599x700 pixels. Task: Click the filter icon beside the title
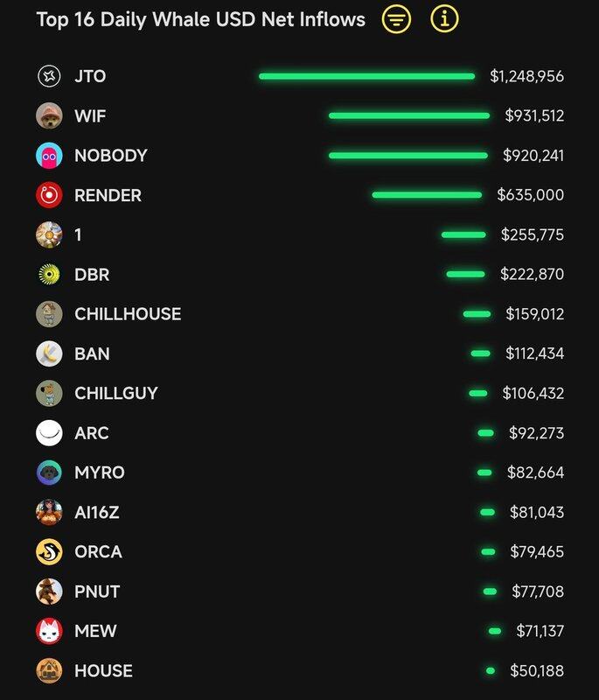coord(396,19)
